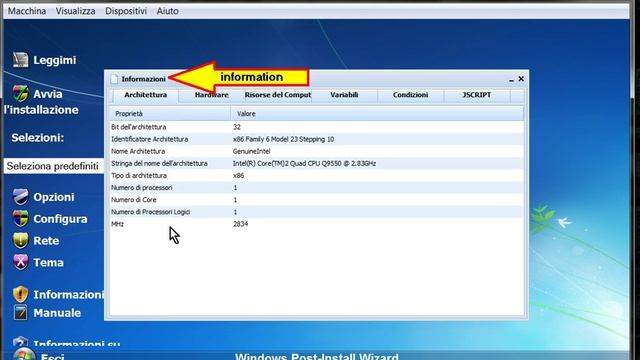Viewport: 640px width, 360px height.
Task: Close the Informazioni window
Action: [521, 79]
